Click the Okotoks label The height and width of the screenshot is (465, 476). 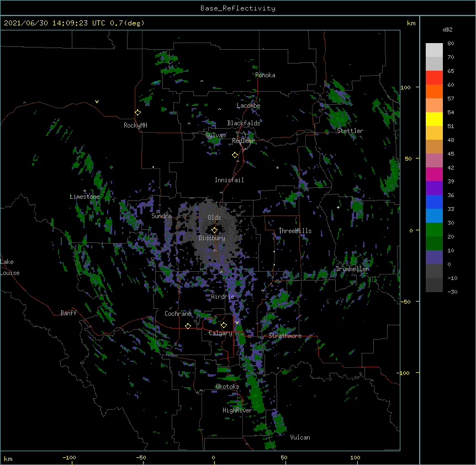(x=228, y=387)
